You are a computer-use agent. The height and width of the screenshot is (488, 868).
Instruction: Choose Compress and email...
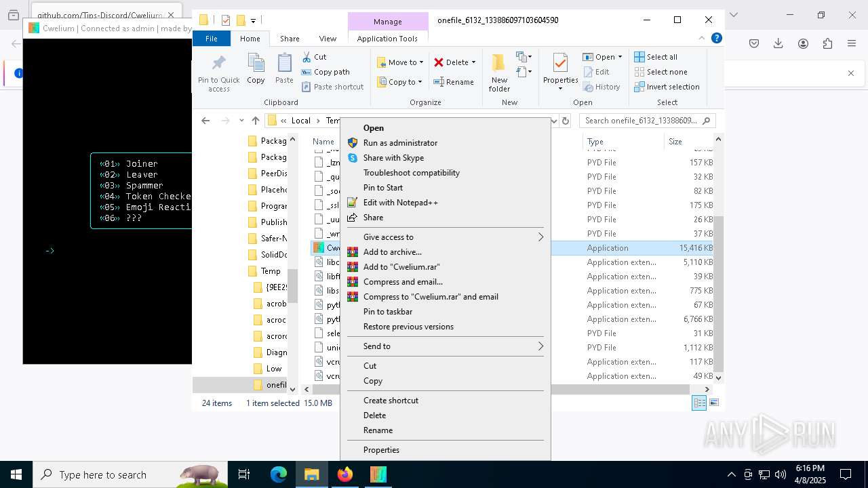445,282
